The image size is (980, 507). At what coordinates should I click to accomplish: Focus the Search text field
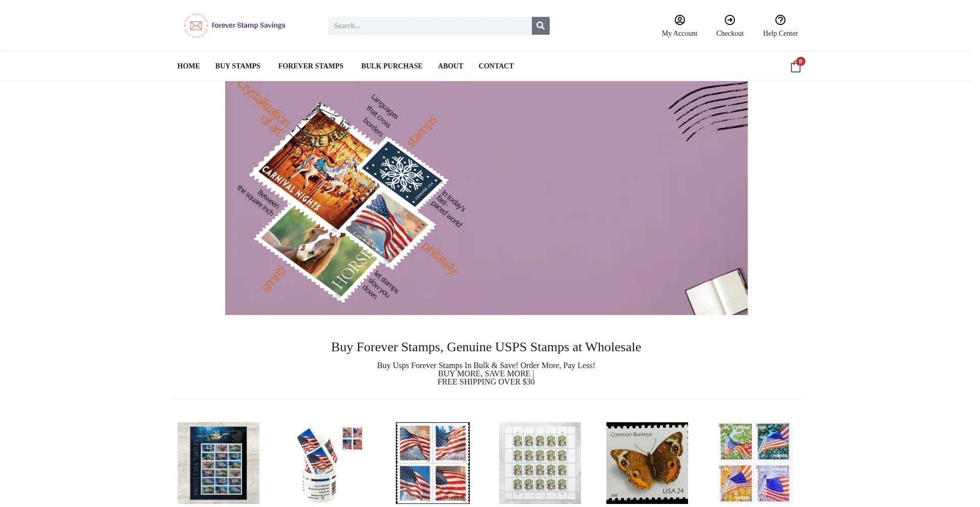430,26
